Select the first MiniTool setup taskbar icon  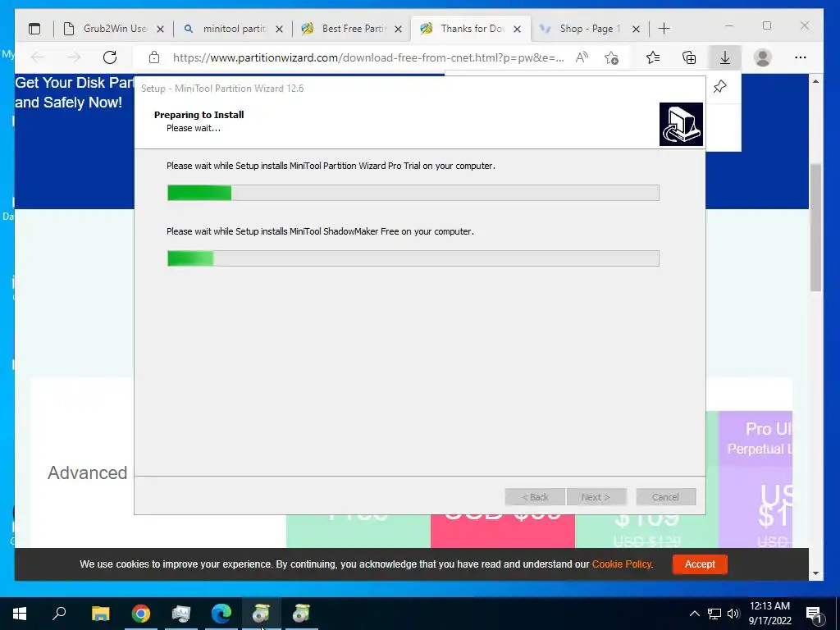click(x=262, y=614)
